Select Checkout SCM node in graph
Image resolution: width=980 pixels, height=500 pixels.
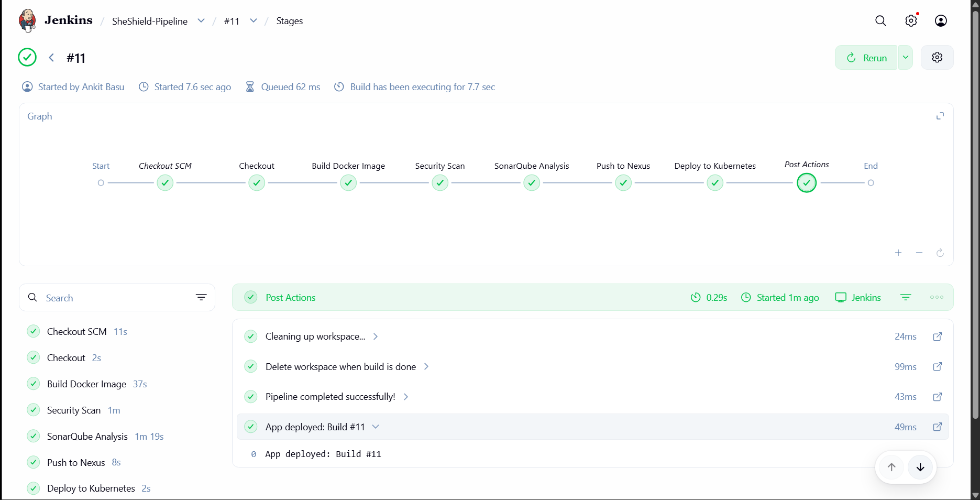[165, 183]
